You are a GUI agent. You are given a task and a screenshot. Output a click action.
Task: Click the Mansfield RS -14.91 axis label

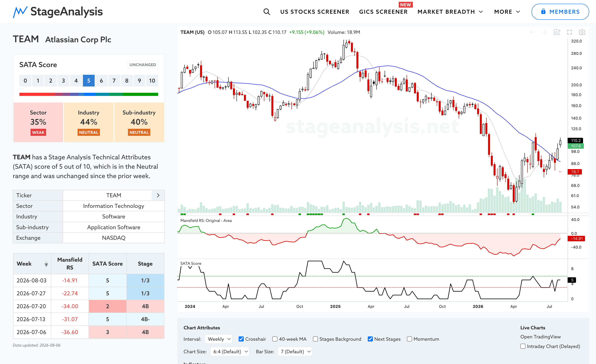tap(576, 239)
